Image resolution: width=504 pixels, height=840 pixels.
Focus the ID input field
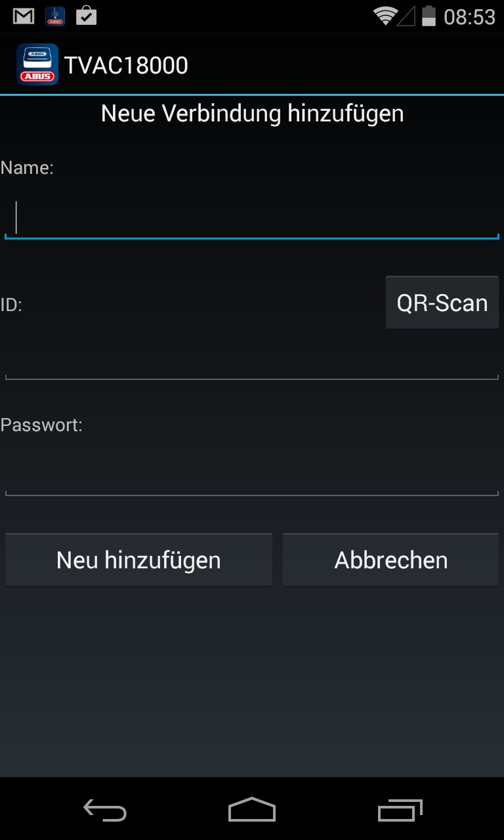[x=252, y=359]
